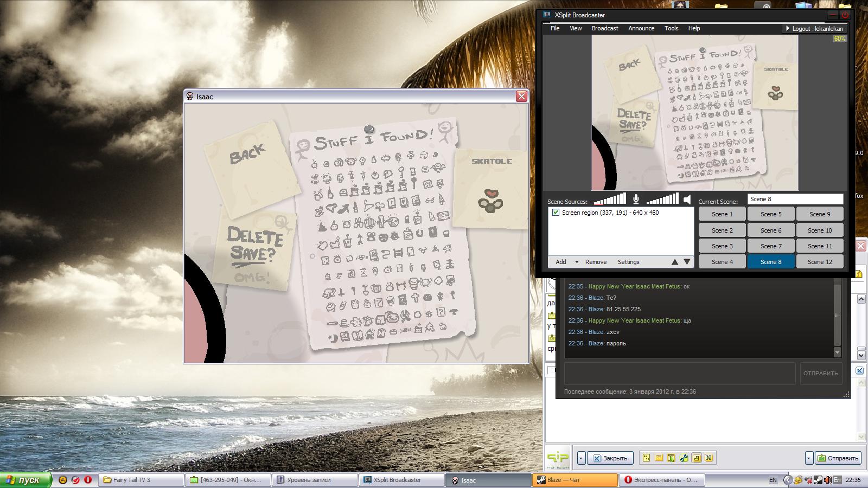
Task: Click the Add button under Scene Sources
Action: (561, 262)
